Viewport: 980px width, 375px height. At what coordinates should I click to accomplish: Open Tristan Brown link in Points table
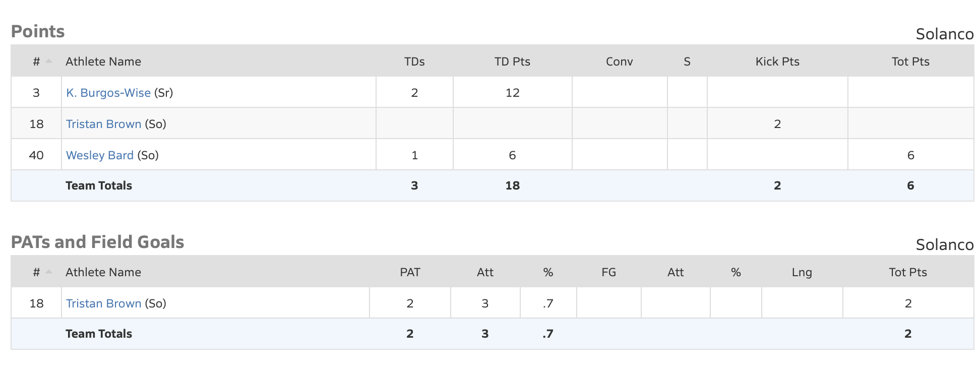[103, 124]
